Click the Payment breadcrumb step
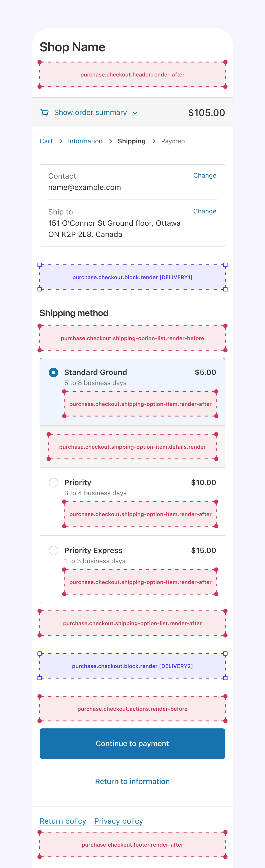Viewport: 265px width, 868px height. tap(174, 141)
